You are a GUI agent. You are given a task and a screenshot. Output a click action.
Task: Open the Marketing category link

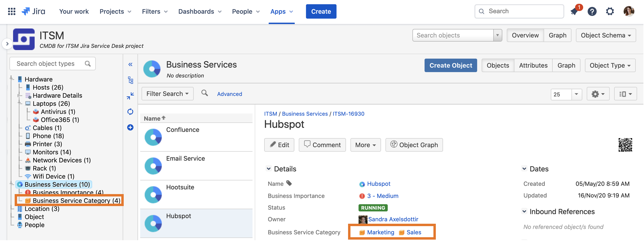click(380, 232)
